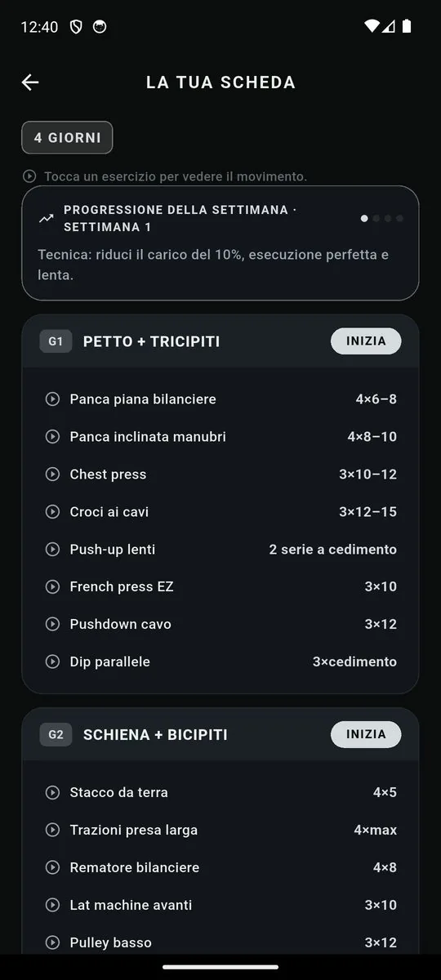Open the Pushdown cavo exercise

point(220,624)
